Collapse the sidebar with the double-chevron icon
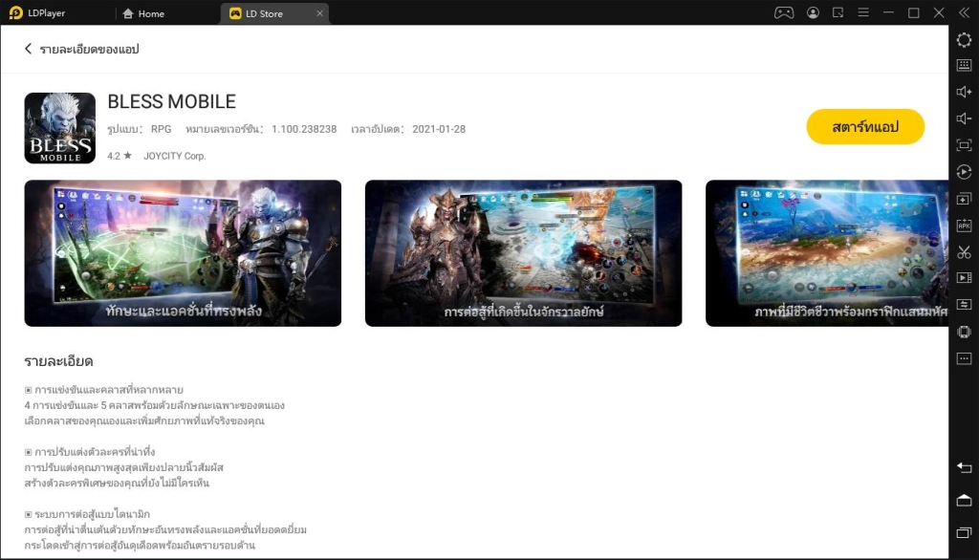979x560 pixels. click(x=964, y=12)
